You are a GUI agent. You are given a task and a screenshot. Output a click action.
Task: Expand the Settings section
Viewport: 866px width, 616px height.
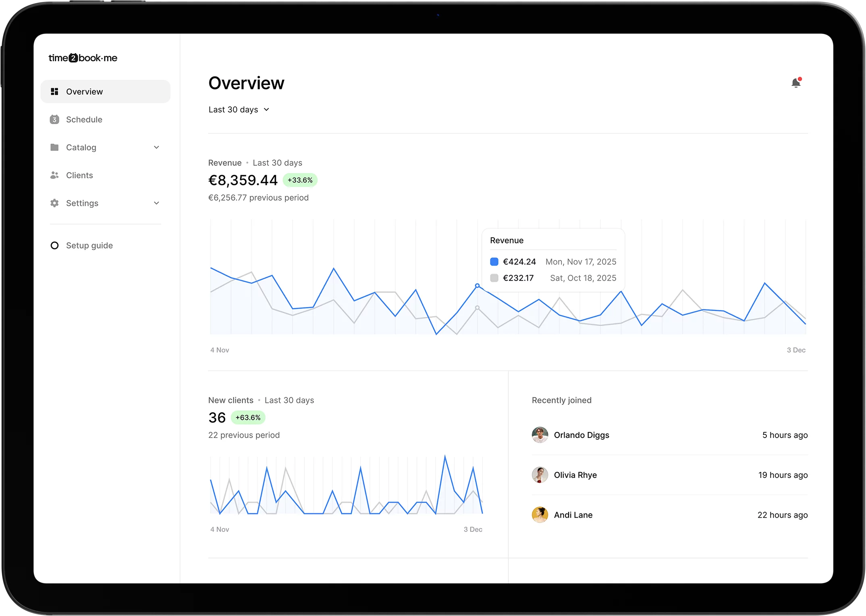click(156, 203)
